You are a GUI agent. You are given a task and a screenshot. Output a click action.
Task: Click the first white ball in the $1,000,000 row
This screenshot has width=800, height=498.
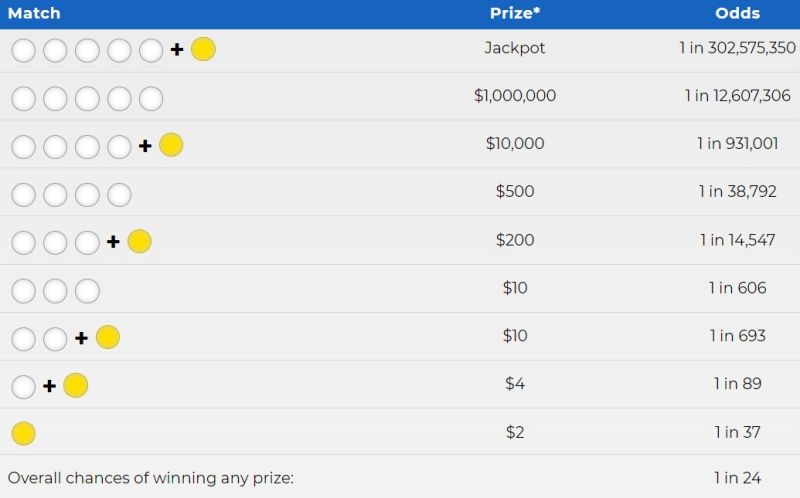(x=23, y=98)
